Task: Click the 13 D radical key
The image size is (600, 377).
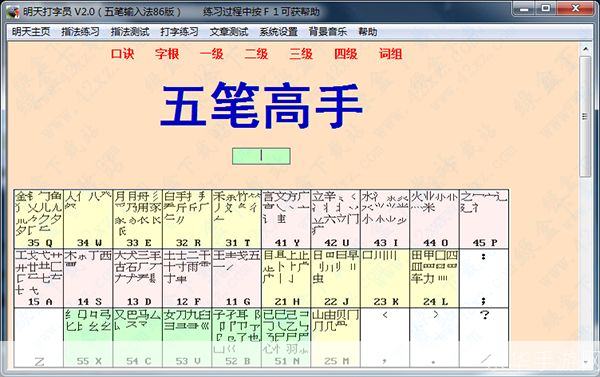Action: pos(138,278)
